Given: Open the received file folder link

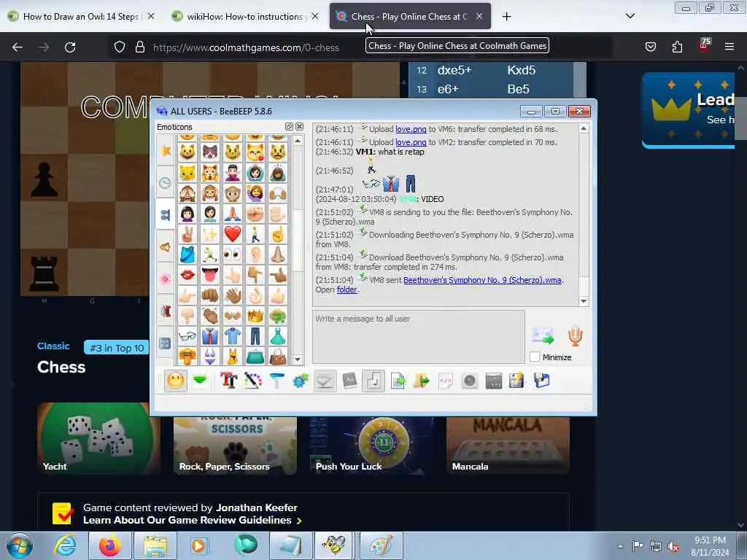Looking at the screenshot, I should (x=347, y=289).
